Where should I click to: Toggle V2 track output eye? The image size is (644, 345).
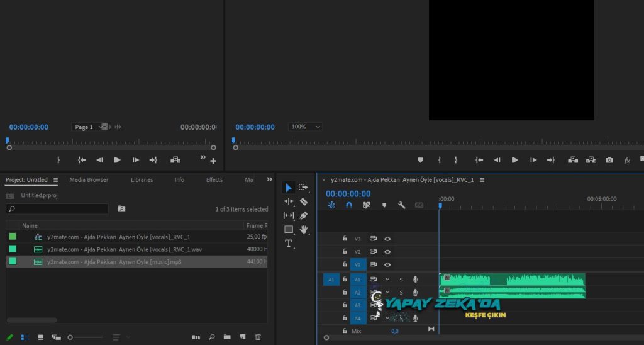coord(387,252)
